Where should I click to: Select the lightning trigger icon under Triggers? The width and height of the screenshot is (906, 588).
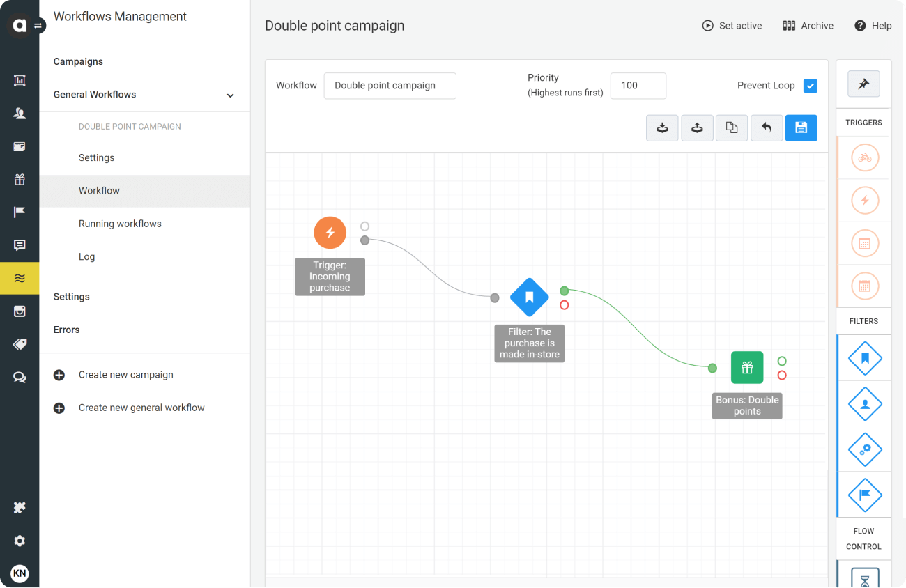point(863,200)
